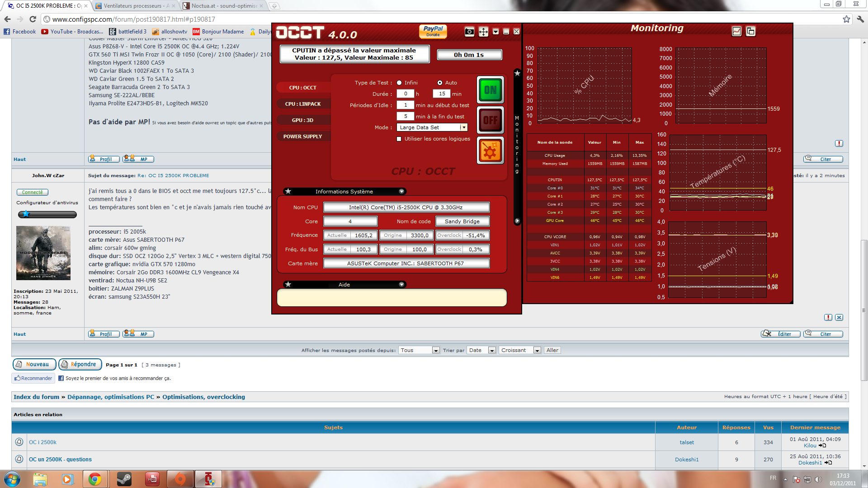Start the test with green ON button
The image size is (868, 488).
pyautogui.click(x=490, y=90)
